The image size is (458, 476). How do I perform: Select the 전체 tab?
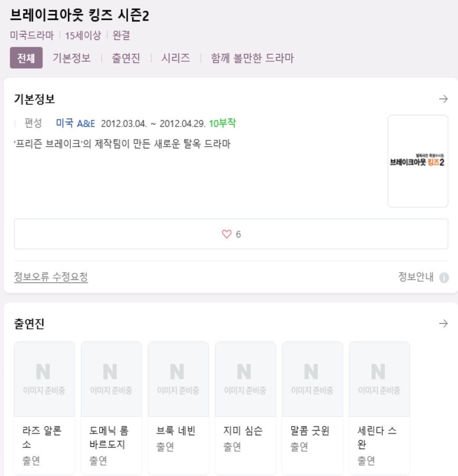tap(26, 58)
